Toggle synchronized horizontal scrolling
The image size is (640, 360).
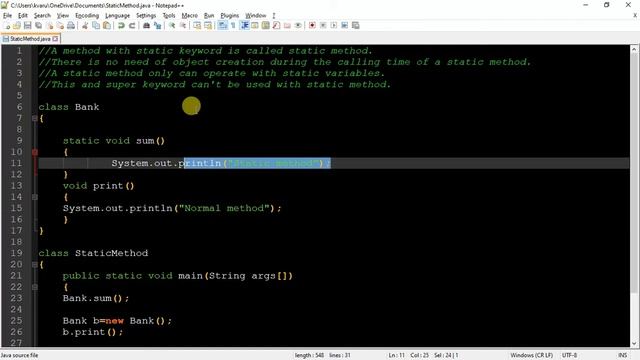click(x=208, y=25)
